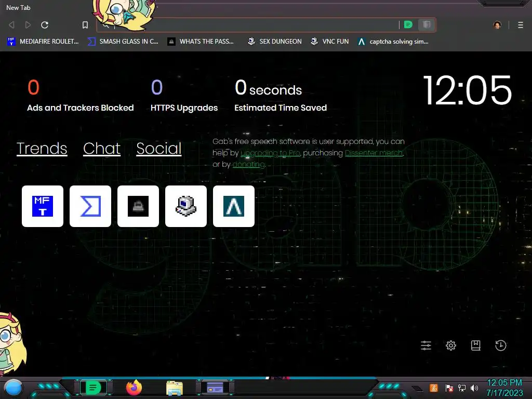This screenshot has height=399, width=532.
Task: Select the New Tab tab
Action: (x=18, y=7)
